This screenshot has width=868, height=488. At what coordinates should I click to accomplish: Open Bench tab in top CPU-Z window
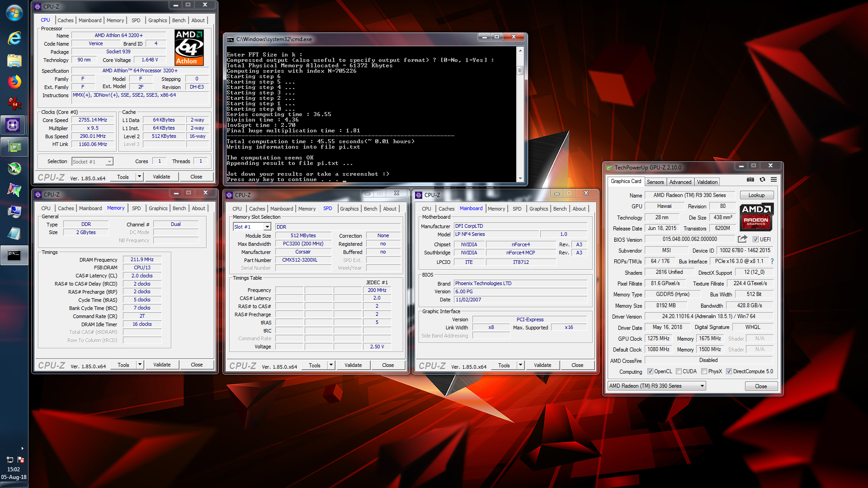click(179, 20)
